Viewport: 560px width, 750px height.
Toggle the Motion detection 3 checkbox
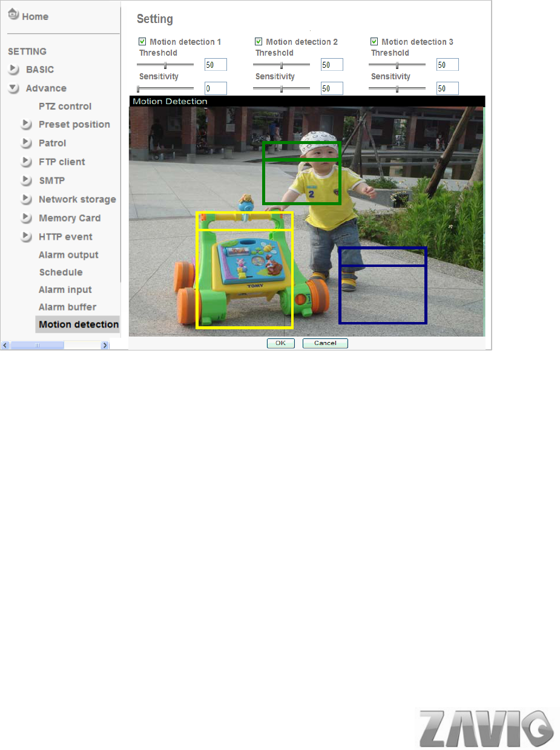[x=374, y=42]
